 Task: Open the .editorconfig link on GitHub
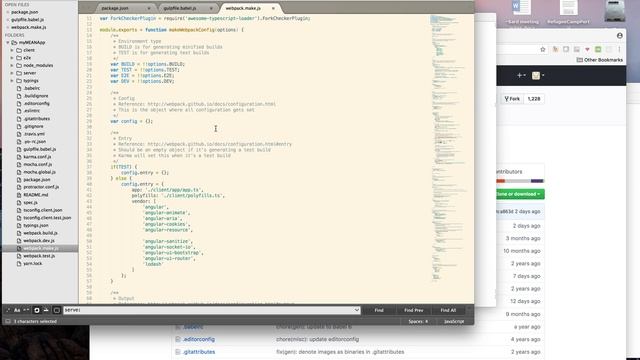click(199, 339)
